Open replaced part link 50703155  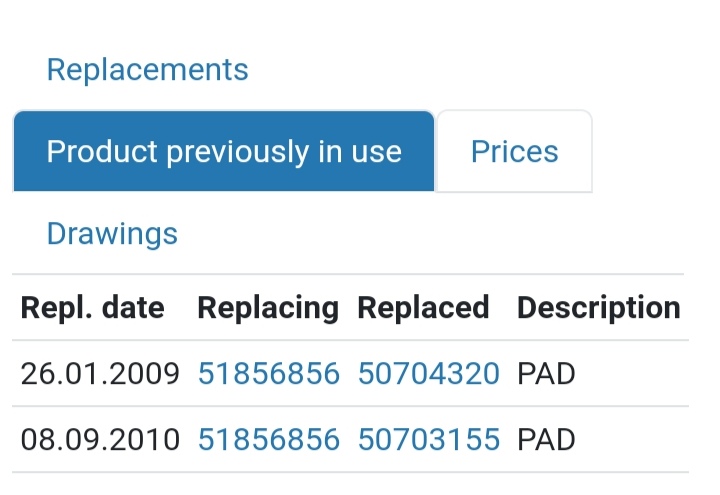point(428,439)
